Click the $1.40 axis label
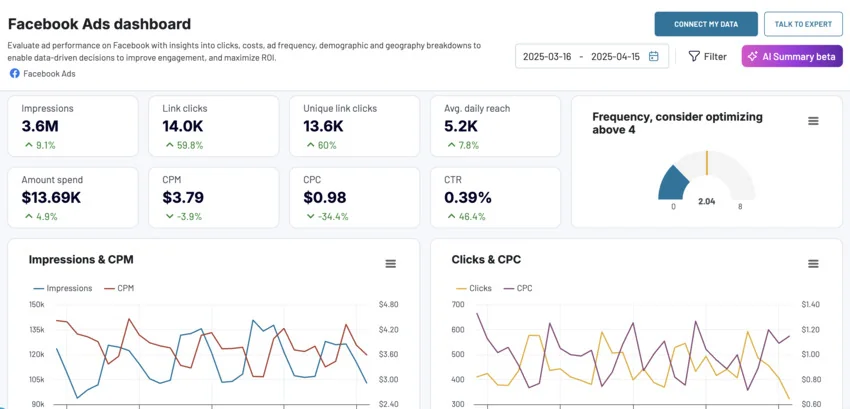Viewport: 850px width, 409px height. [811, 304]
